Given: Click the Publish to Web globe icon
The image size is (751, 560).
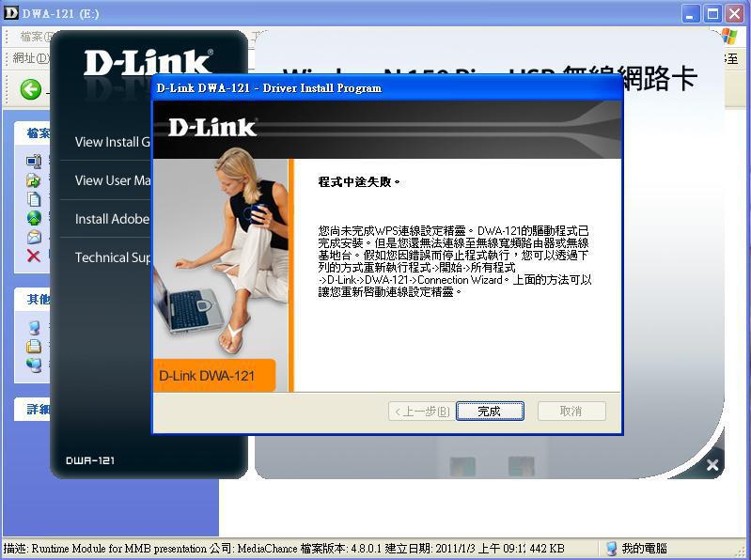Looking at the screenshot, I should (x=34, y=218).
